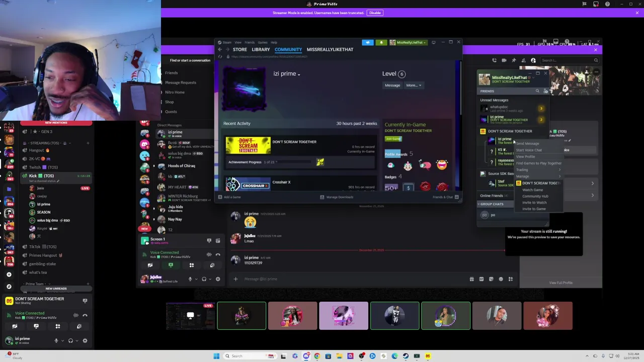Image resolution: width=644 pixels, height=362 pixels.
Task: Click the Windows Start button
Action: (x=216, y=356)
